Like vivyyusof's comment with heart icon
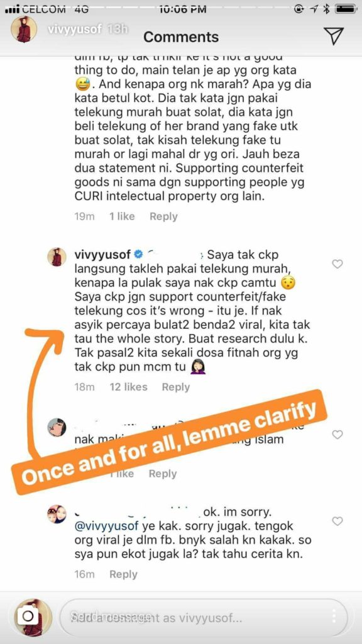 point(337,264)
